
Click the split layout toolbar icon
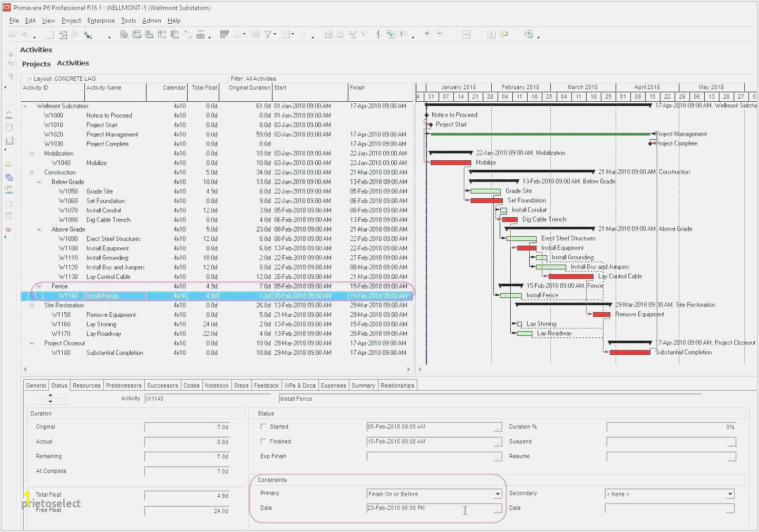click(466, 34)
